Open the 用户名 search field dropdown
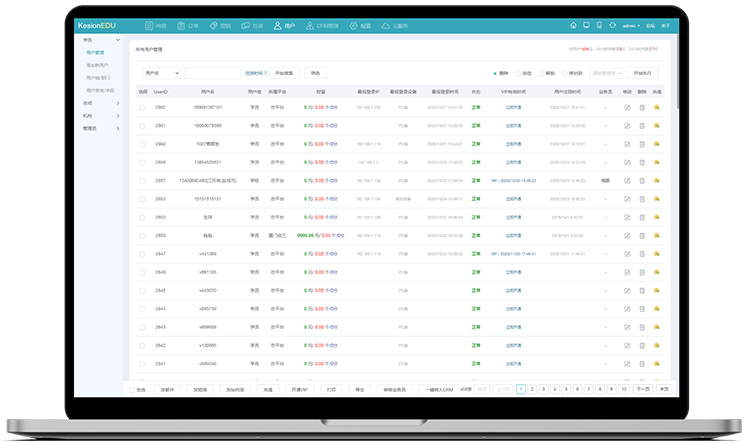756x443 pixels. coord(161,73)
